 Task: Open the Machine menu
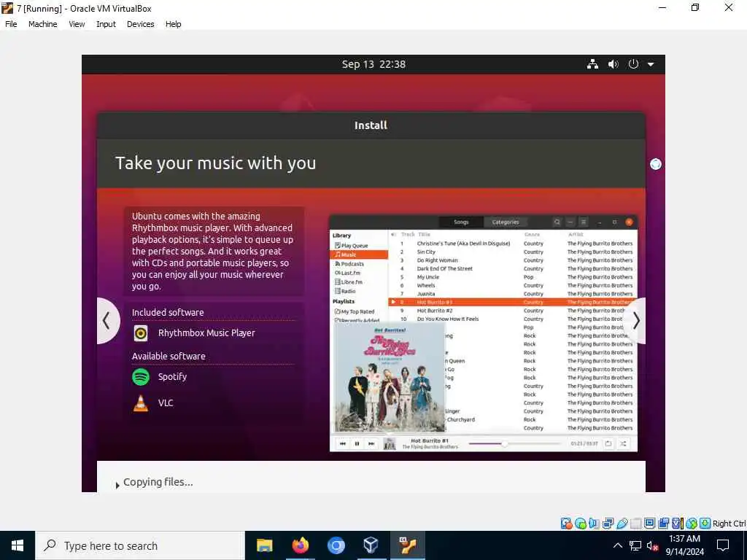42,24
